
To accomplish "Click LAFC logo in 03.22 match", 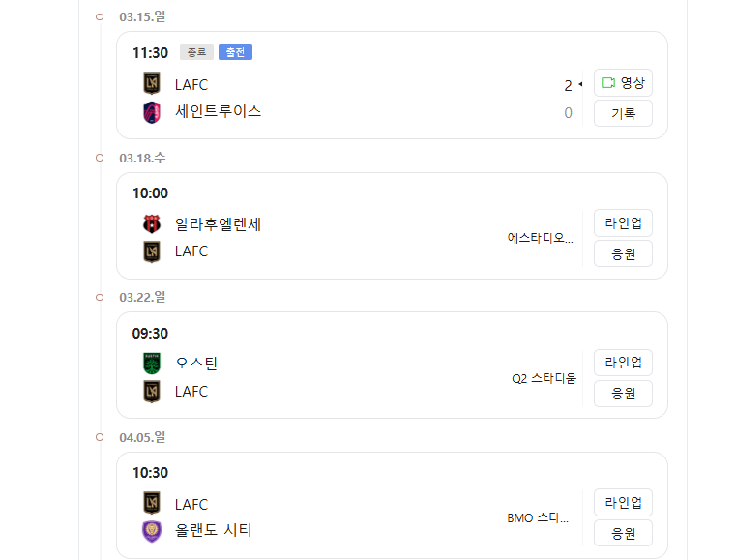I will [151, 392].
